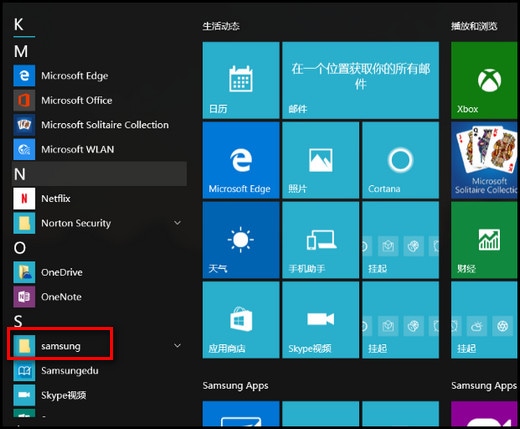Screen dimensions: 520x429
Task: Open Microsoft Edge icon in app list
Action: pyautogui.click(x=24, y=76)
